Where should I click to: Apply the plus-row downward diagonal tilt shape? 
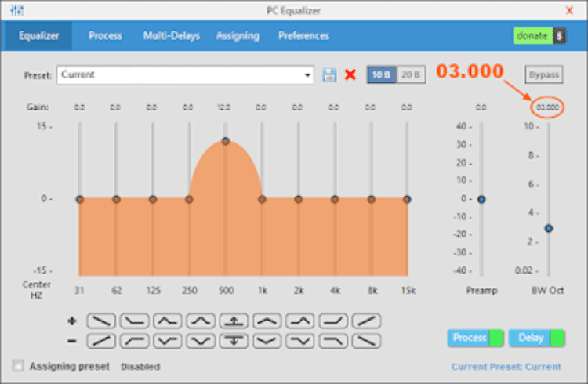tap(101, 321)
